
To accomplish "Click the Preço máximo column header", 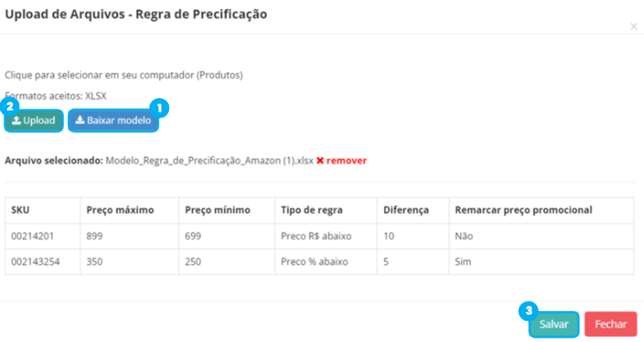I will pos(120,210).
